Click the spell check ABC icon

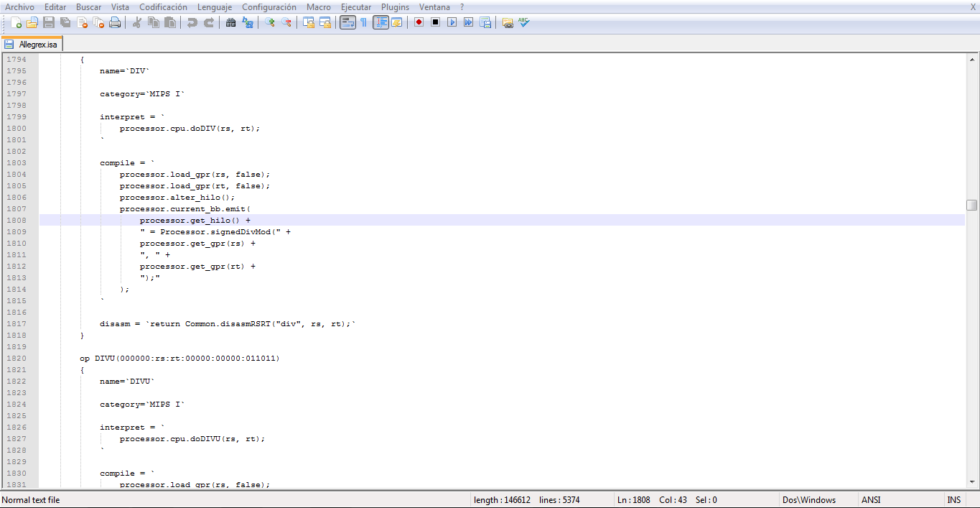(x=524, y=22)
